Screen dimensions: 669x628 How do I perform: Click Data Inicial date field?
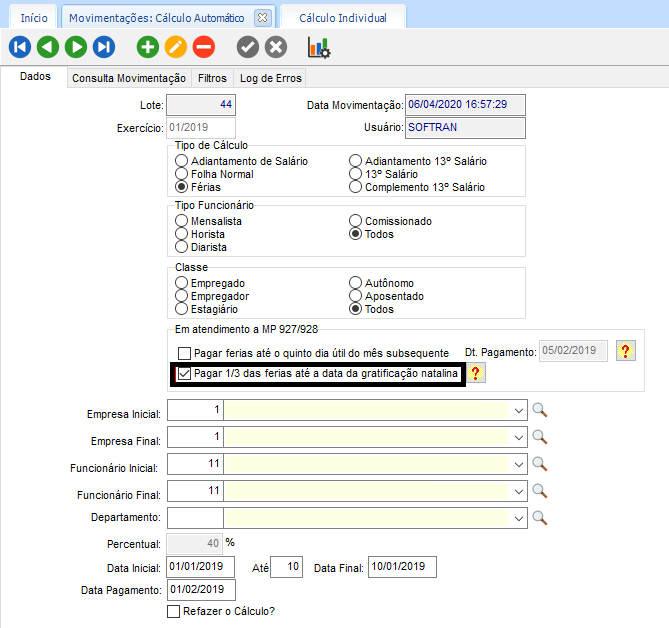(x=201, y=567)
